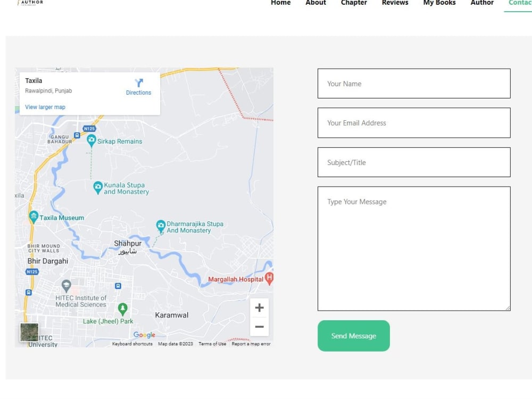Click message textarea resize handle
Viewport: 532px width, 399px height.
pyautogui.click(x=508, y=308)
